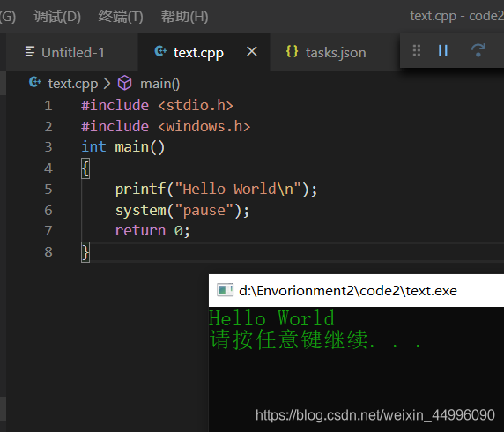Click the C++ file icon in text.cpp tab
The height and width of the screenshot is (432, 504).
click(160, 51)
